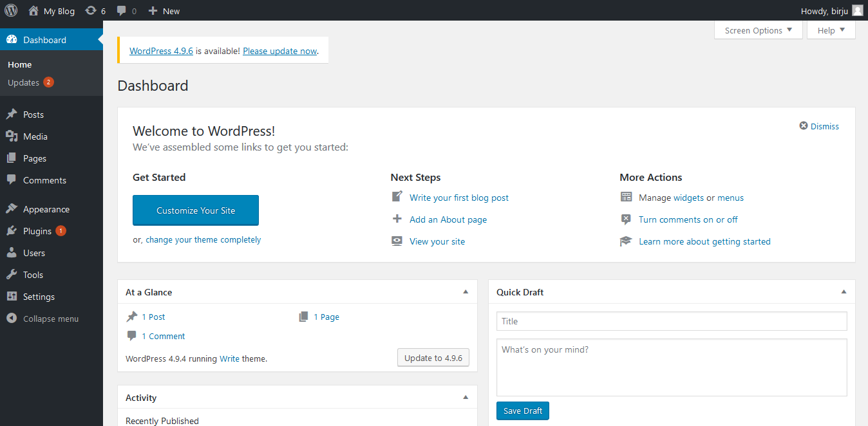868x426 pixels.
Task: Select the Media library icon in sidebar
Action: (x=13, y=136)
